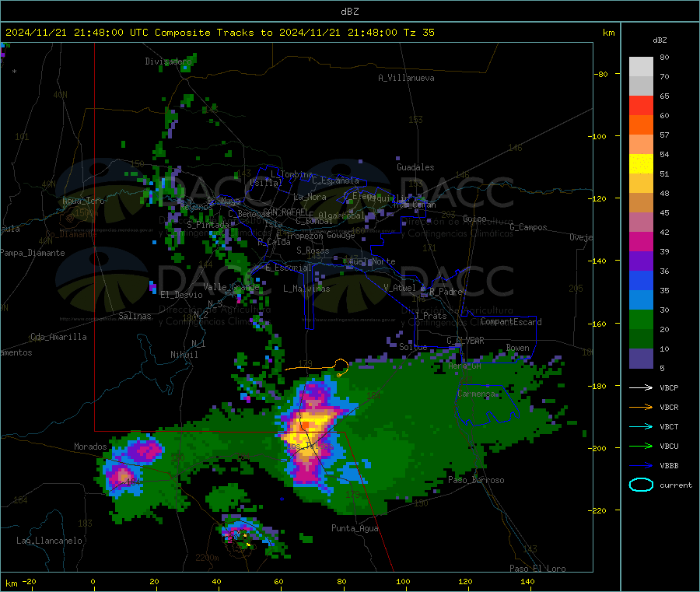Click the J_Prats label
Screen dimensions: 700x592
(x=431, y=316)
